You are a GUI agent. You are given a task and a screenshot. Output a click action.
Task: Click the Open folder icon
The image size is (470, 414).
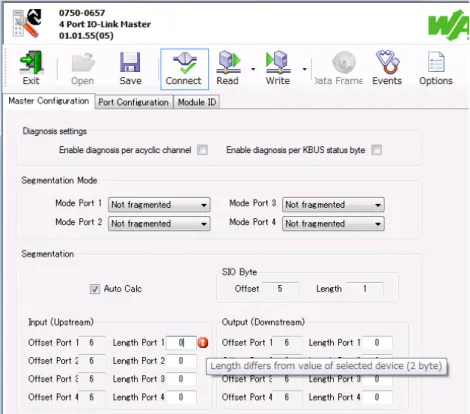[x=83, y=62]
